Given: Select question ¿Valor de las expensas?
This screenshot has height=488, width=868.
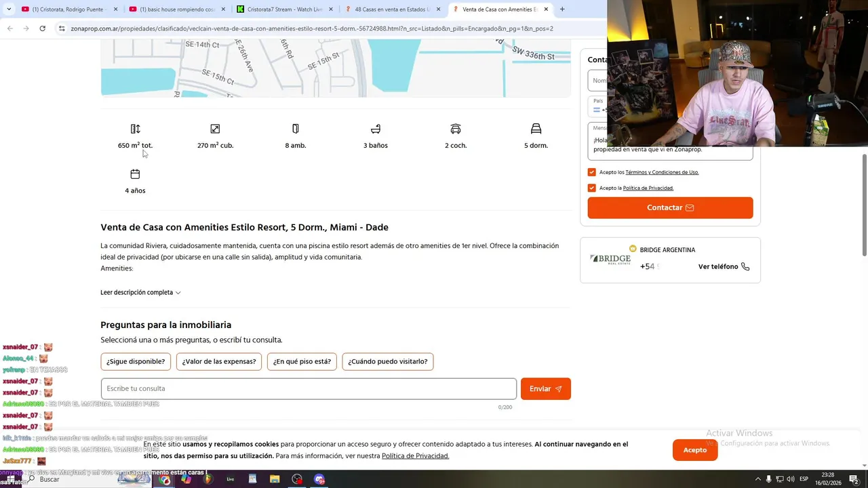Looking at the screenshot, I should [x=219, y=361].
